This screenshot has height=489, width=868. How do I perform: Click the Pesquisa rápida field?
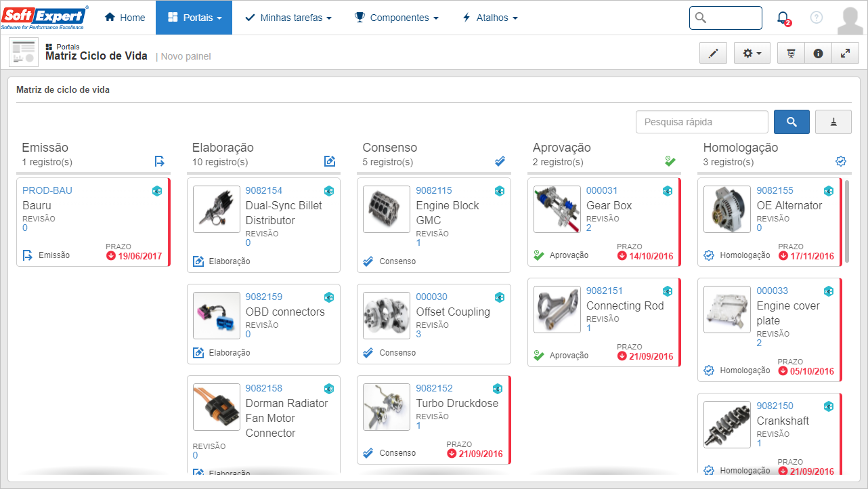(x=702, y=122)
